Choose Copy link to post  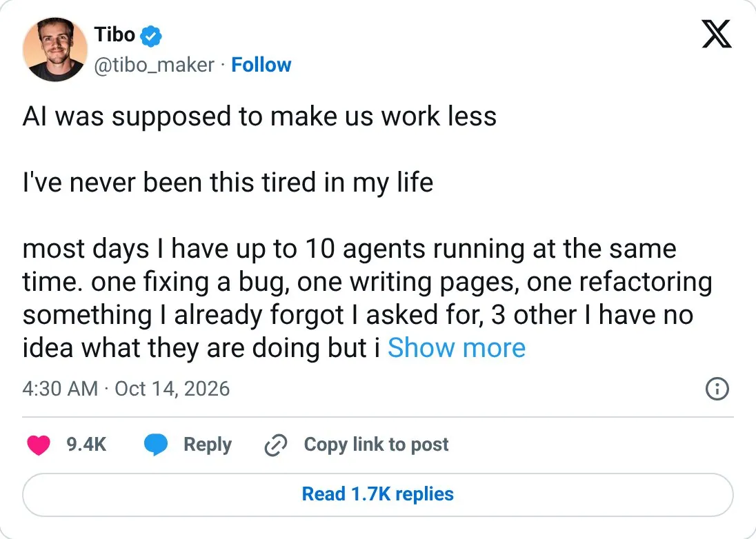pyautogui.click(x=376, y=444)
